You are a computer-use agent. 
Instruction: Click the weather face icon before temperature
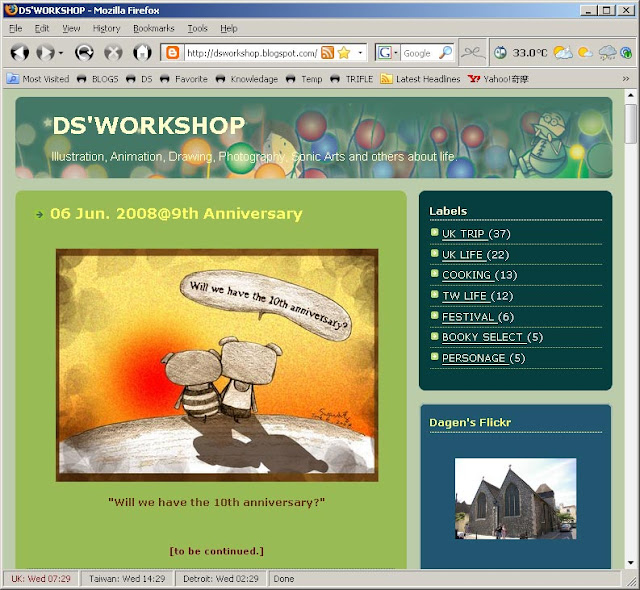pos(500,53)
